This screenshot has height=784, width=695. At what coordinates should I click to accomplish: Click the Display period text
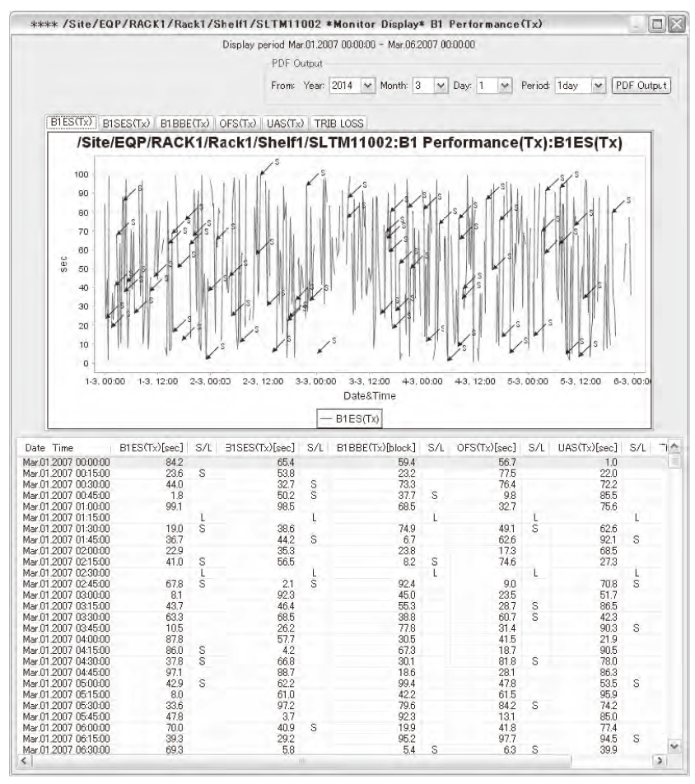pyautogui.click(x=348, y=44)
